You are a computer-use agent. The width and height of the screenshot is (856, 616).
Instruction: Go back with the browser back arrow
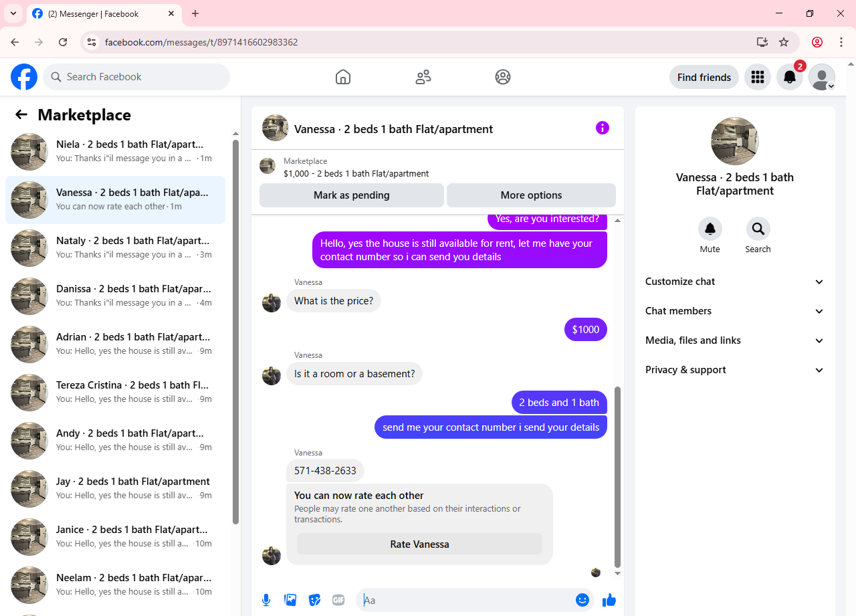click(15, 42)
